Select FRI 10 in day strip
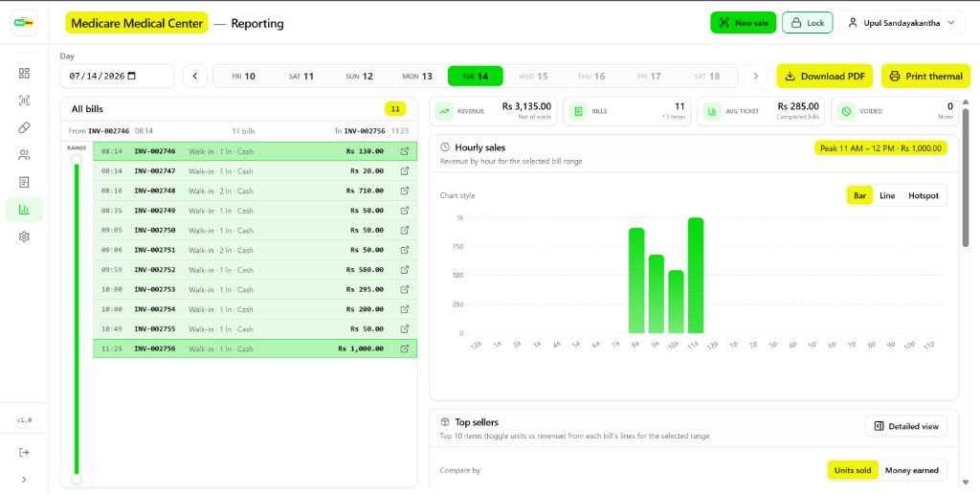980x495 pixels. click(x=244, y=77)
